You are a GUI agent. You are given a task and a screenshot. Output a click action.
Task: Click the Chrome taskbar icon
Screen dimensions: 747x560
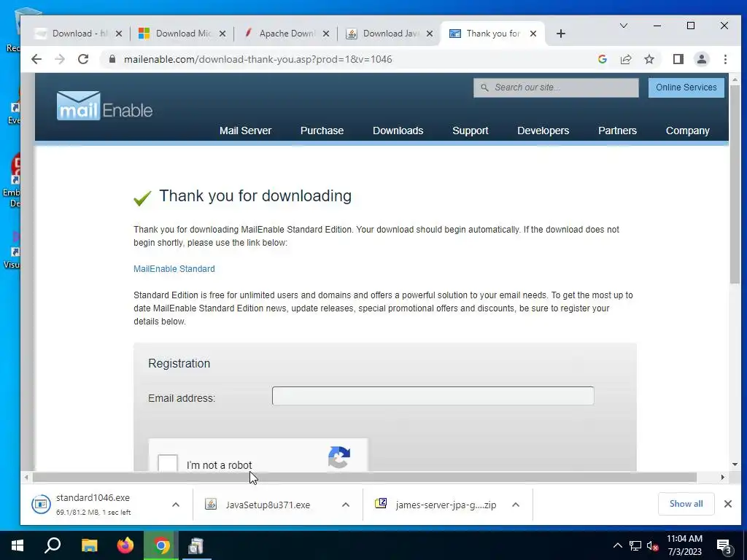[161, 545]
